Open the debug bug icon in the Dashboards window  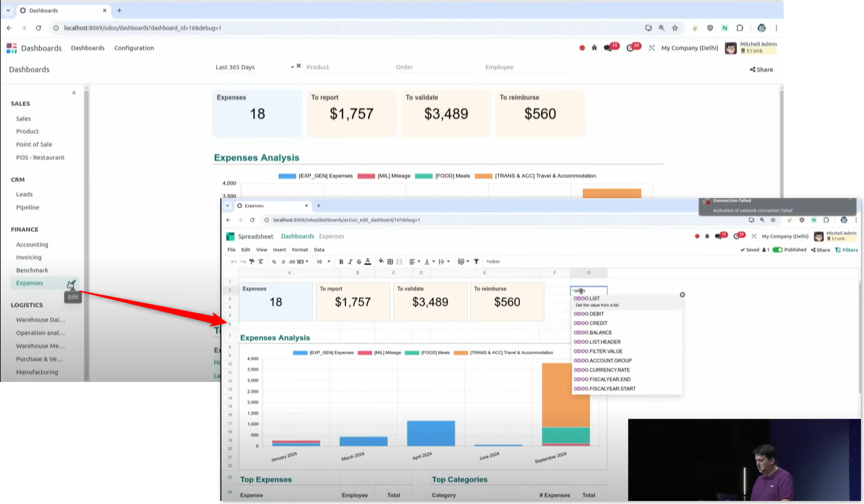click(594, 48)
